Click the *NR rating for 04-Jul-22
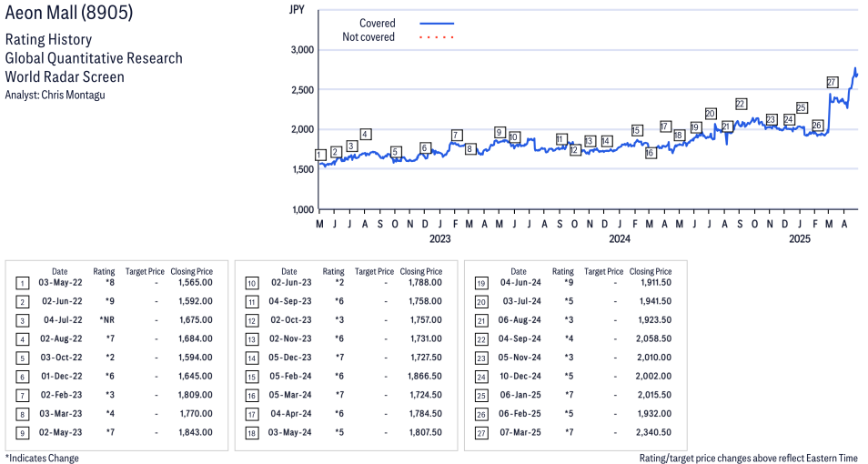The height and width of the screenshot is (464, 868). [106, 320]
